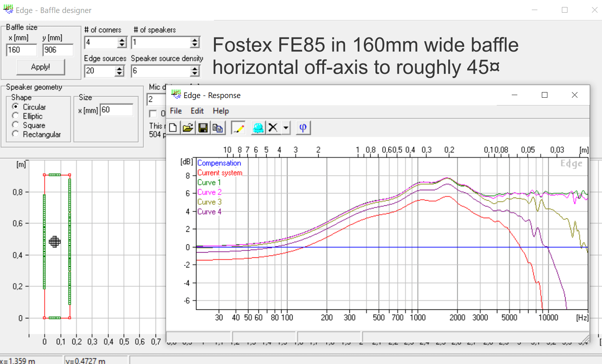Click the speaker size x field showing 60
This screenshot has height=364, width=602.
pos(117,110)
